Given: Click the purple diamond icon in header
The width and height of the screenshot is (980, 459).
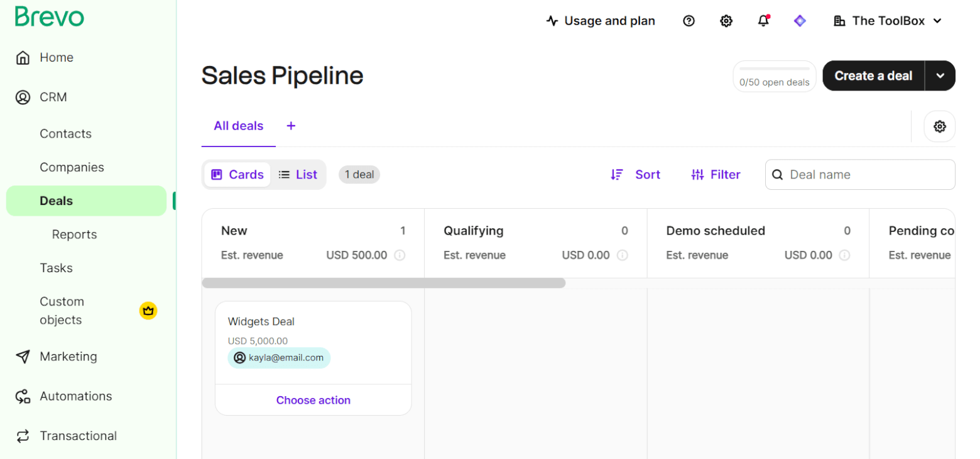Looking at the screenshot, I should click(800, 21).
